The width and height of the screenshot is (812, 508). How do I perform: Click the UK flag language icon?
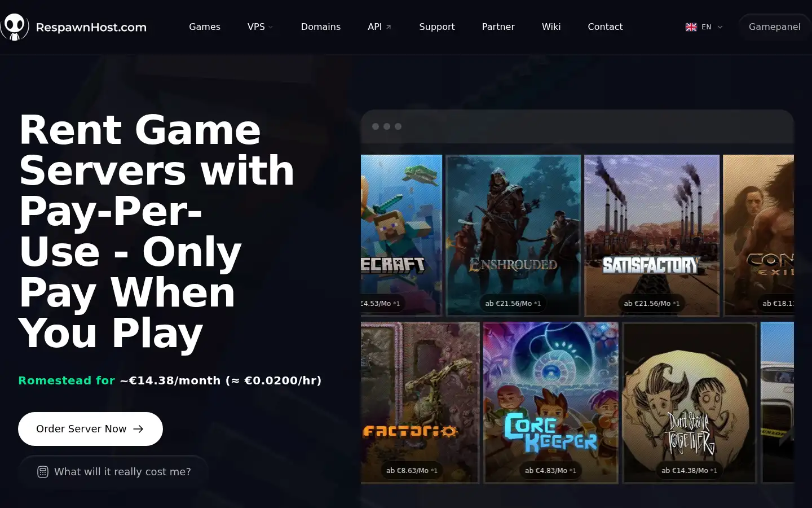[691, 27]
